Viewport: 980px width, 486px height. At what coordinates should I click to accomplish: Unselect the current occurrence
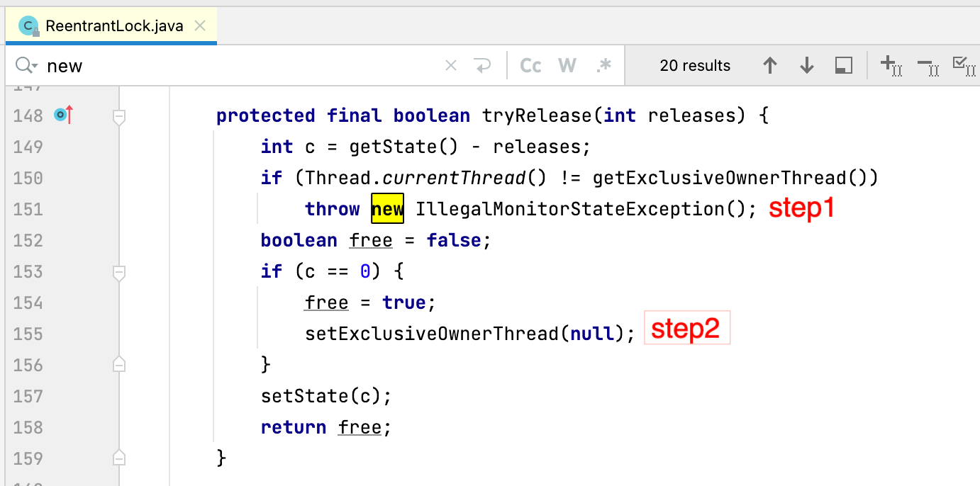(x=928, y=66)
